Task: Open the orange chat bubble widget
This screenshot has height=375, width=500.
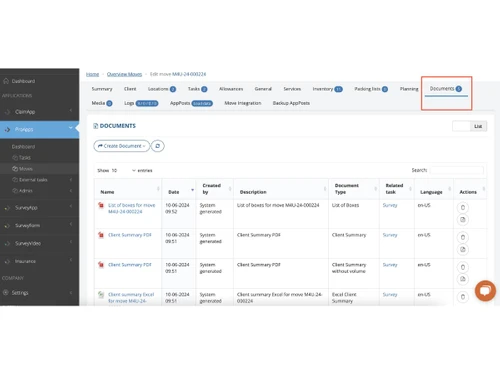Action: pyautogui.click(x=485, y=291)
